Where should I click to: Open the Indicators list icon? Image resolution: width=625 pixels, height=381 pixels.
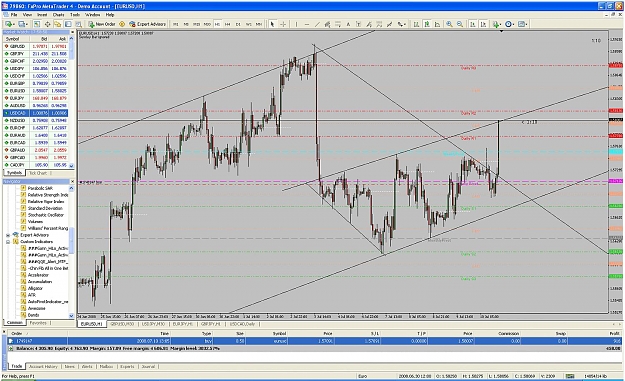(x=495, y=24)
